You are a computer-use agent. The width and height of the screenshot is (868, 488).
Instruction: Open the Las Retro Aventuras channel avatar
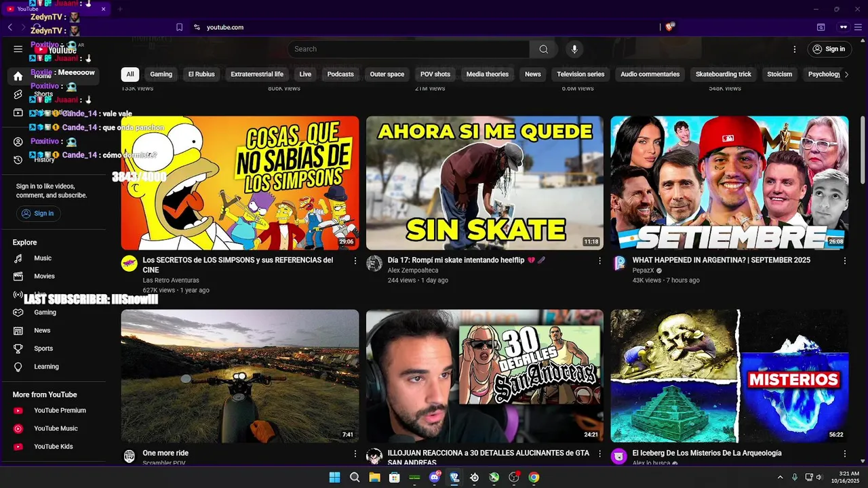tap(129, 264)
